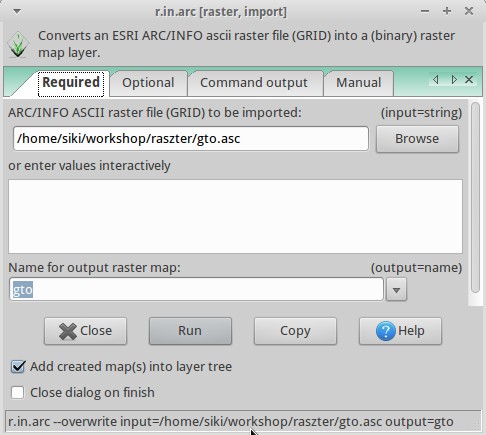Click the interactive values text area

[x=235, y=216]
